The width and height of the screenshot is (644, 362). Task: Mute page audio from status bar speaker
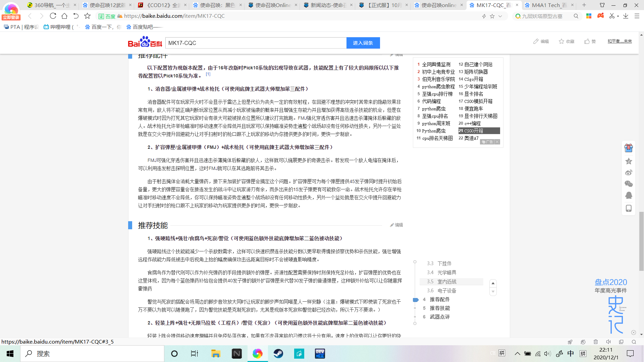[x=608, y=342]
